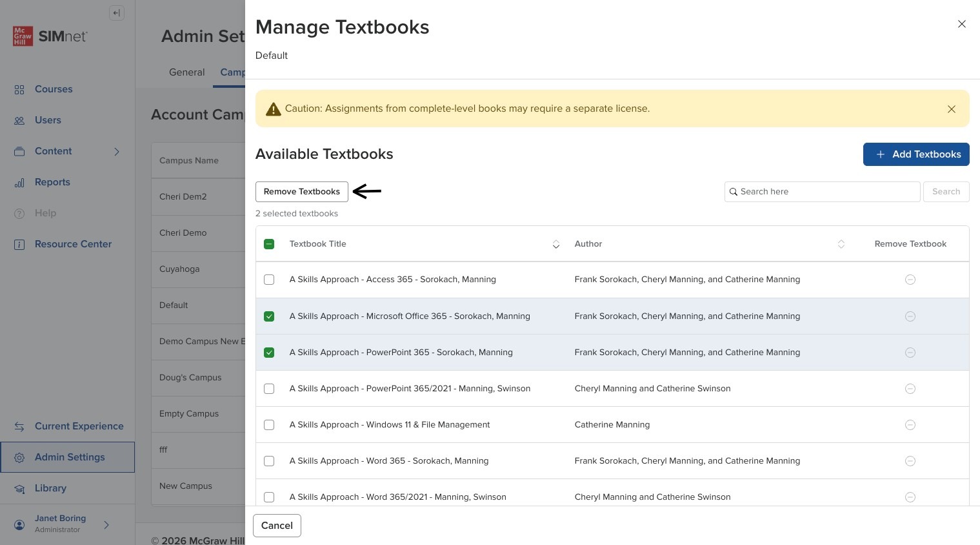Sort by Author column
The height and width of the screenshot is (545, 980).
point(841,244)
